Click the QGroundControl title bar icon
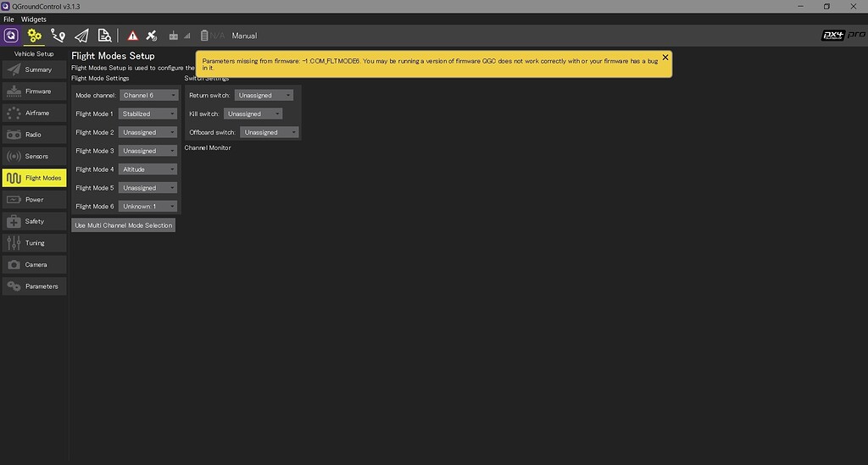This screenshot has height=465, width=868. click(x=6, y=6)
